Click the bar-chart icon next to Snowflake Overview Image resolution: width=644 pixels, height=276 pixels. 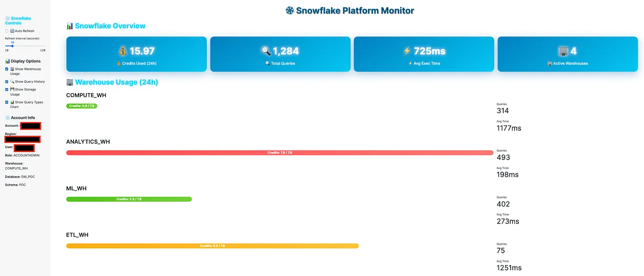(x=70, y=26)
